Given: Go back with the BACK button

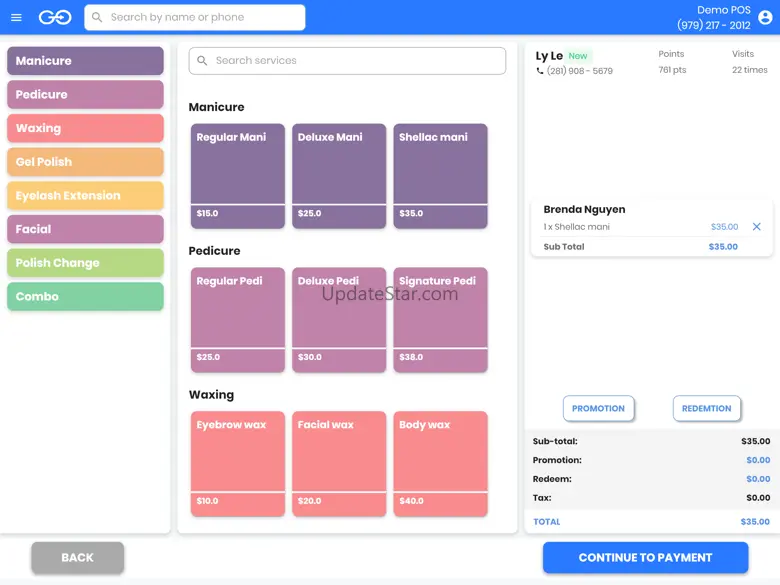Looking at the screenshot, I should pyautogui.click(x=77, y=558).
